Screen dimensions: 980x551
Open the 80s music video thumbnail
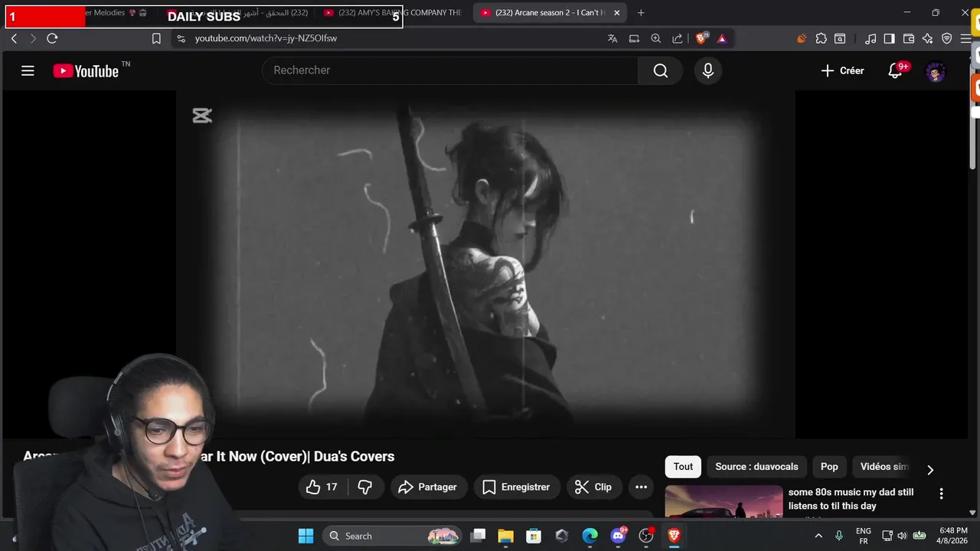click(x=724, y=502)
